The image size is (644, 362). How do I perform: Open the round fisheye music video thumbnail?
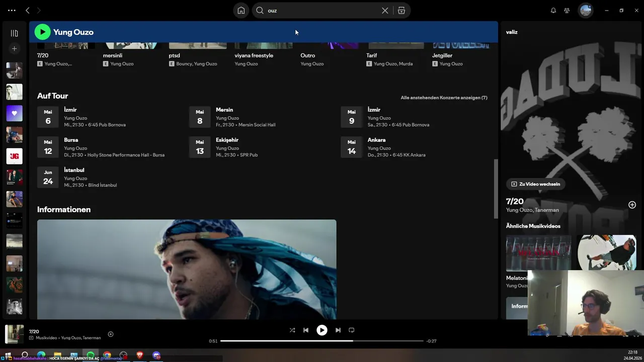tap(607, 253)
